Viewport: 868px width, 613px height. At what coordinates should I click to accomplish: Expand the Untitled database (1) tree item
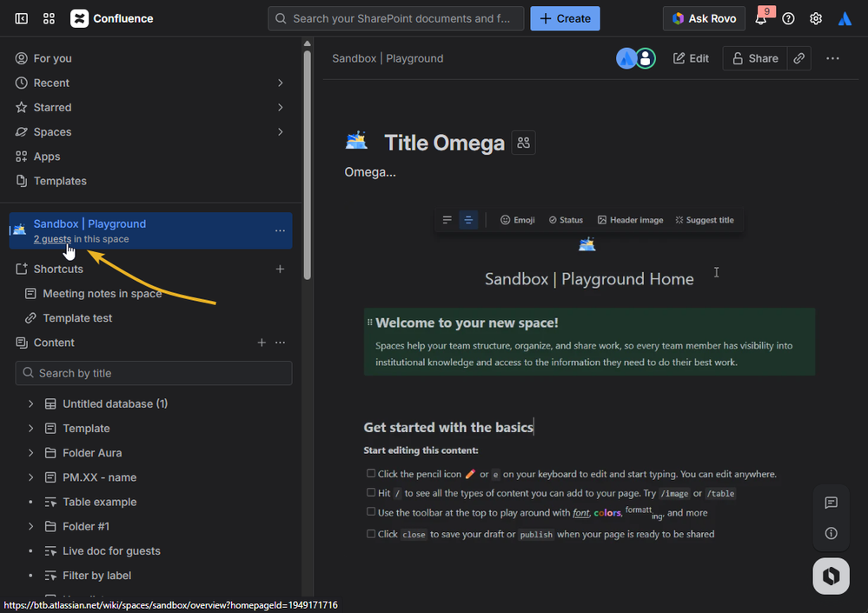(30, 404)
